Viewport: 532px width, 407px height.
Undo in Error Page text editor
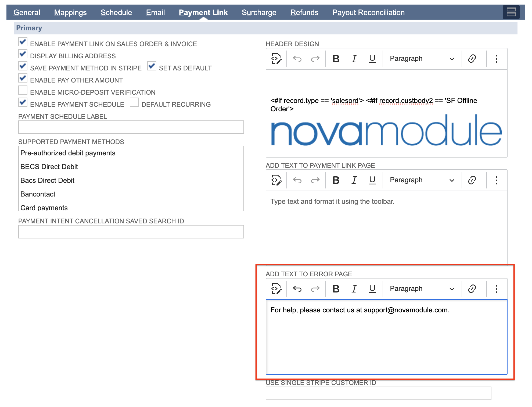297,289
